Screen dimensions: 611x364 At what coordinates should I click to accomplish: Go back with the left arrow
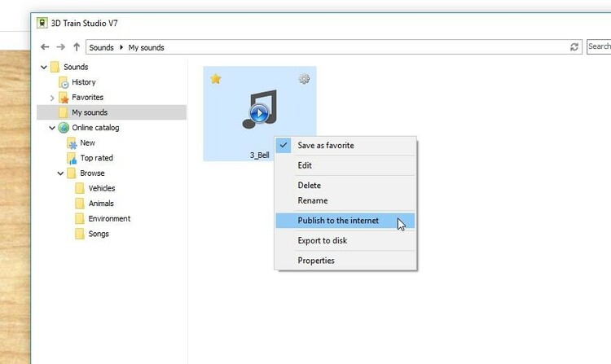(x=45, y=47)
